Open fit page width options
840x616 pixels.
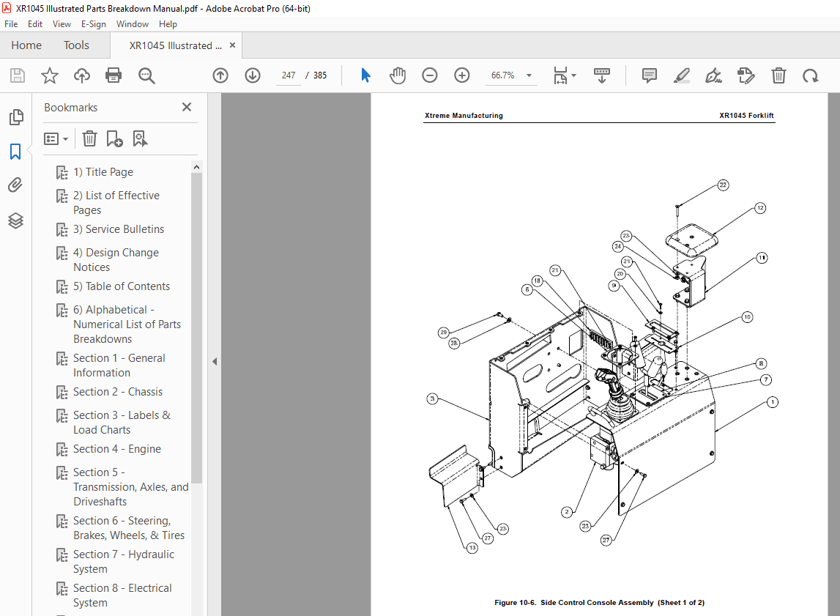tap(564, 75)
